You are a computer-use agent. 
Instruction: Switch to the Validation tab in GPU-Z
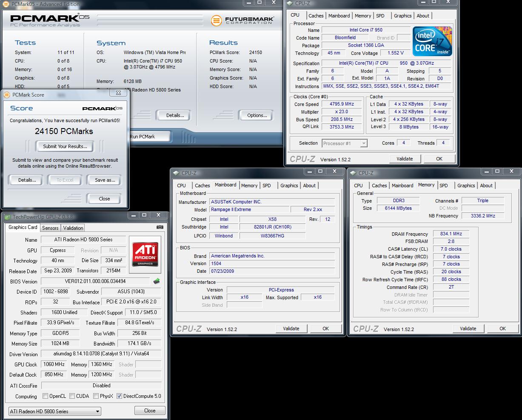pos(73,228)
